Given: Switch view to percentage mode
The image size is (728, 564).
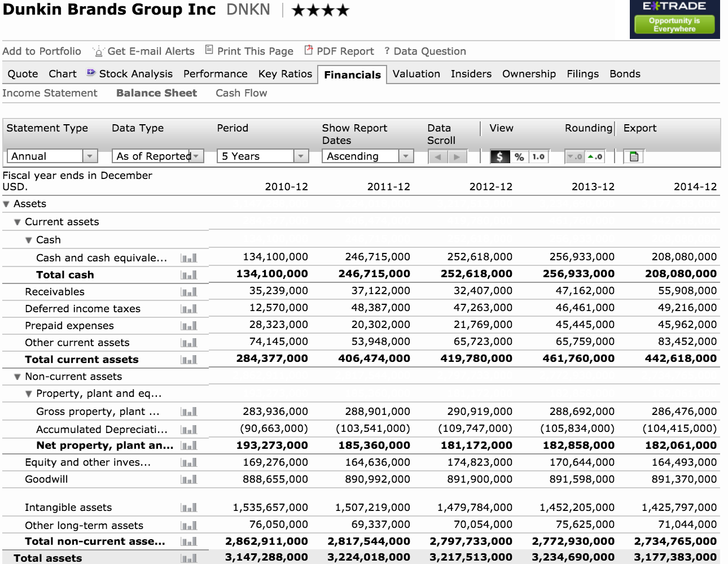Looking at the screenshot, I should click(520, 156).
